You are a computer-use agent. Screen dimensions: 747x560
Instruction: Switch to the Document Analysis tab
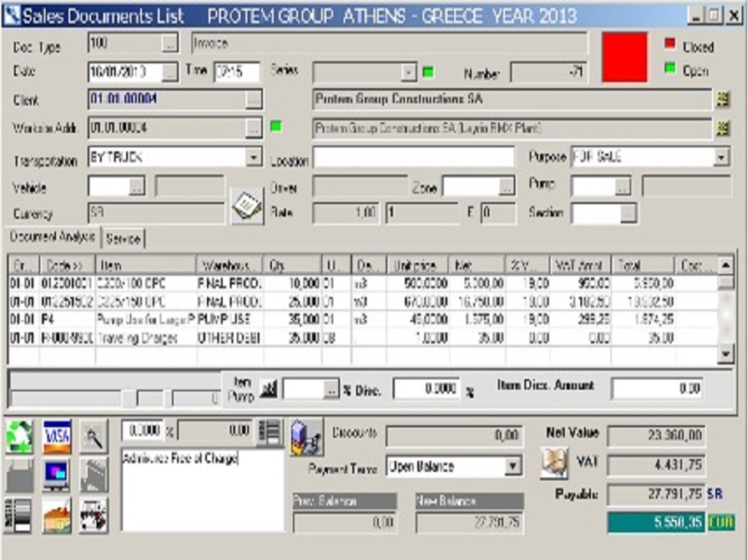coord(52,237)
